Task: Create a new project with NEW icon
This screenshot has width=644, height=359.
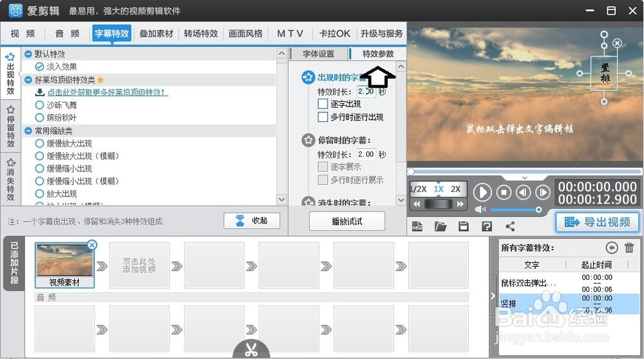Action: pyautogui.click(x=417, y=226)
